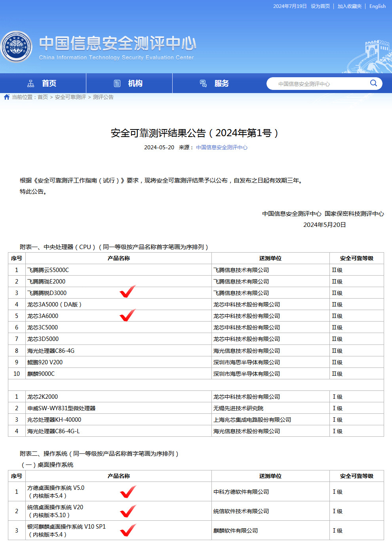
Task: Click 测评公告 breadcrumb link
Action: pos(103,97)
